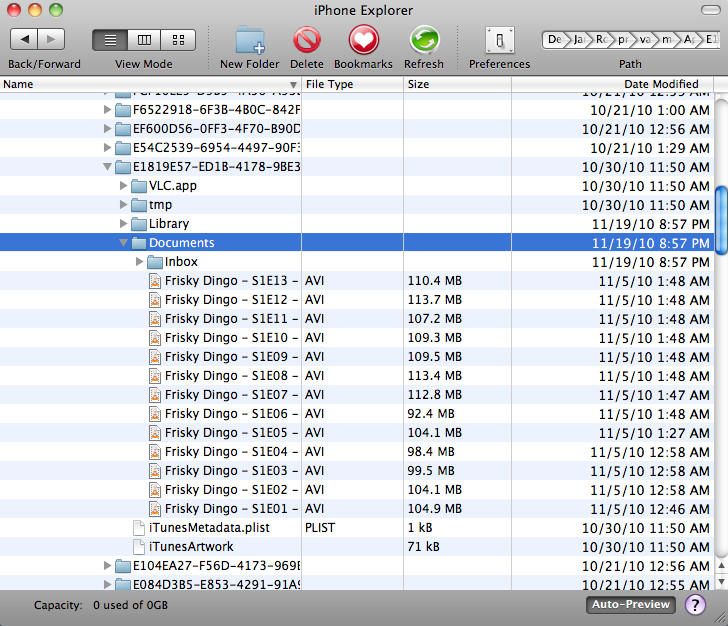728x626 pixels.
Task: Click Frisky Dingo S1E07 file icon
Action: (155, 395)
